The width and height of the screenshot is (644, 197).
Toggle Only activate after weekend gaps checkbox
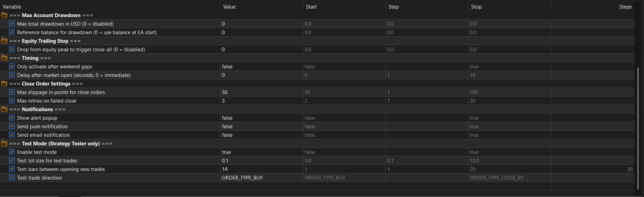click(x=12, y=66)
